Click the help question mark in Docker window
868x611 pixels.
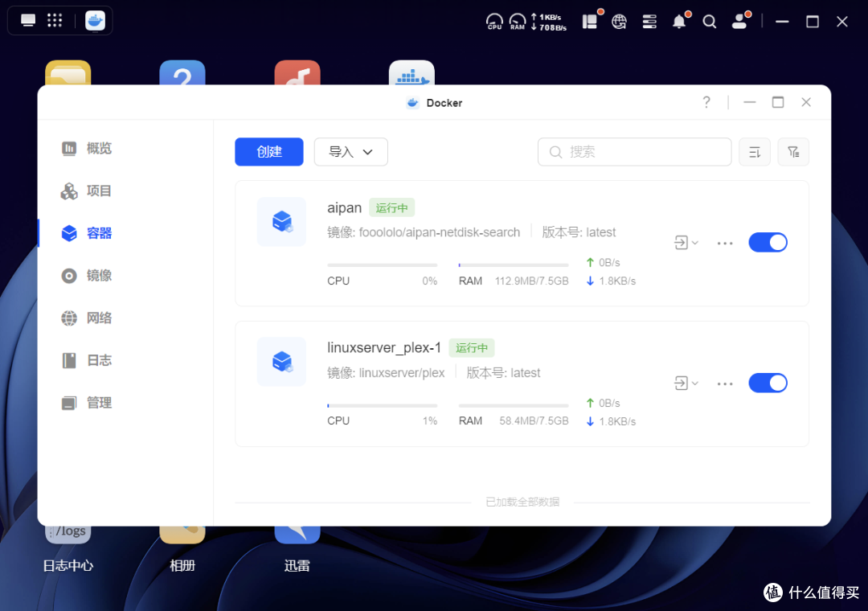click(706, 102)
